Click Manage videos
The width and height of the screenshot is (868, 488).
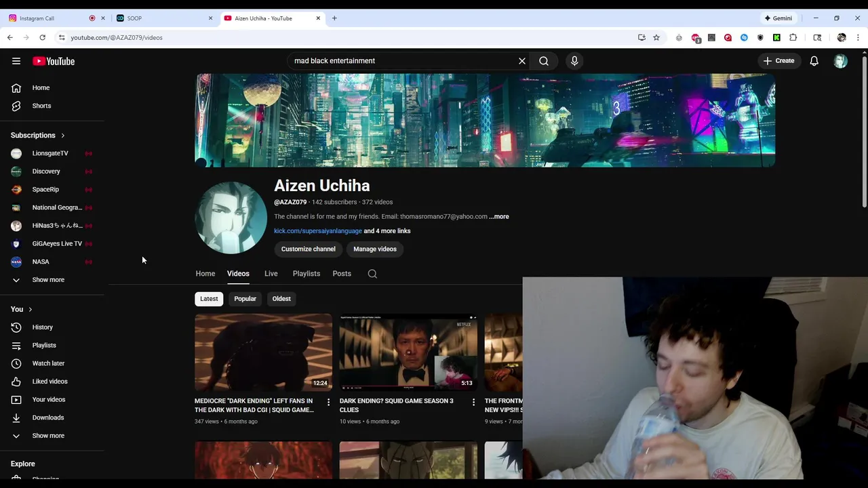(x=375, y=249)
